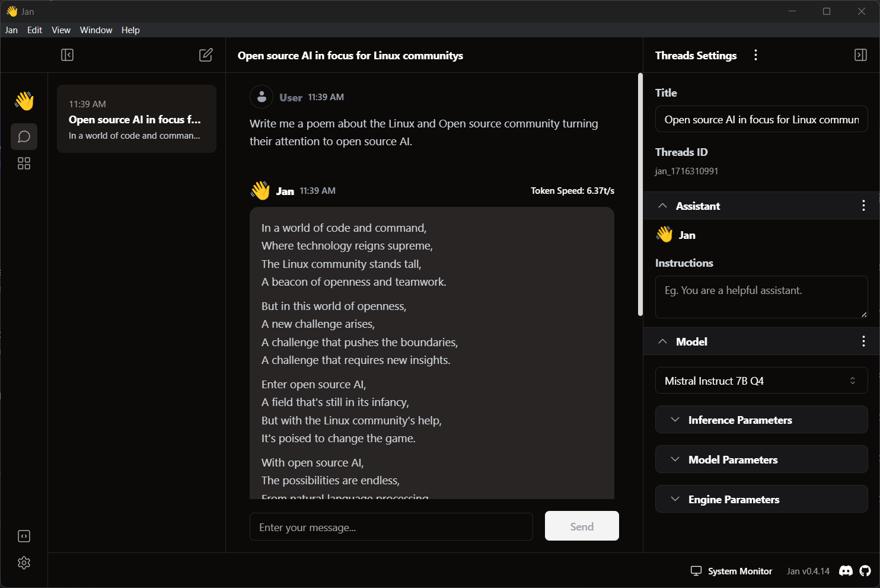Open the Mistral Instruct 7B Q4 model dropdown
The image size is (880, 588).
pos(761,381)
